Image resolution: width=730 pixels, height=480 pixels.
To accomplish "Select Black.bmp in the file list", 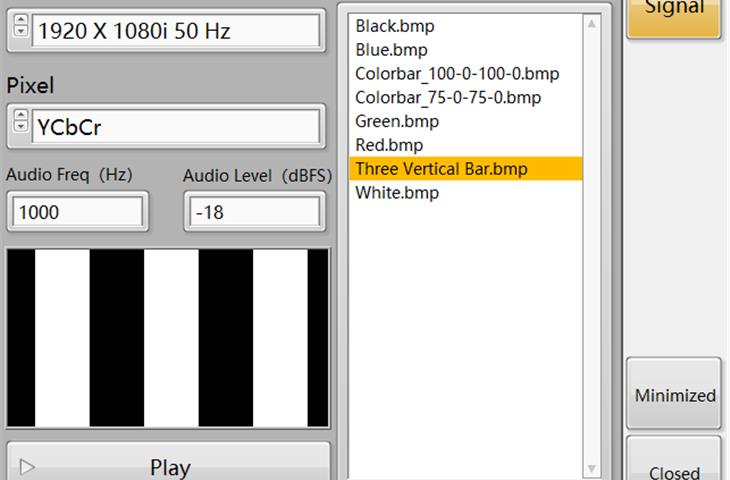I will (395, 26).
